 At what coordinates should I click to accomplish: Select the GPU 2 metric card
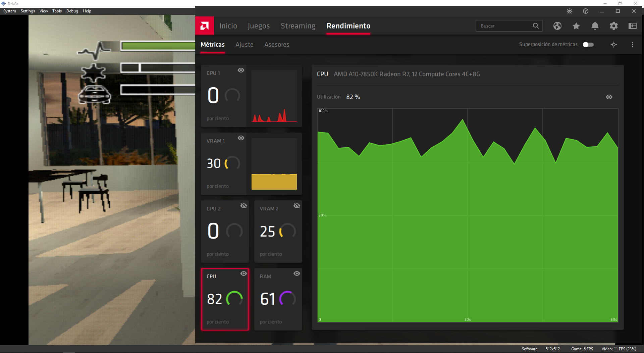point(225,232)
